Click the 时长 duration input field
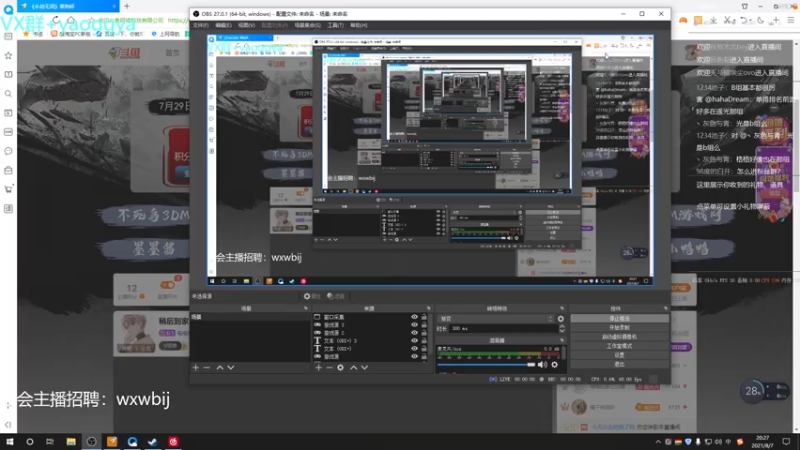Viewport: 800px width, 450px height. pos(504,329)
